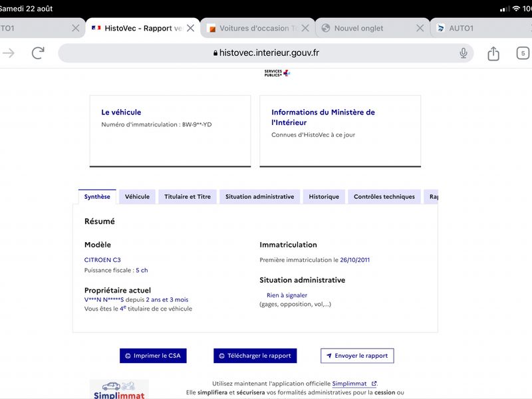Switch to AUTO1 browser tab
The image size is (532, 399).
coord(481,28)
